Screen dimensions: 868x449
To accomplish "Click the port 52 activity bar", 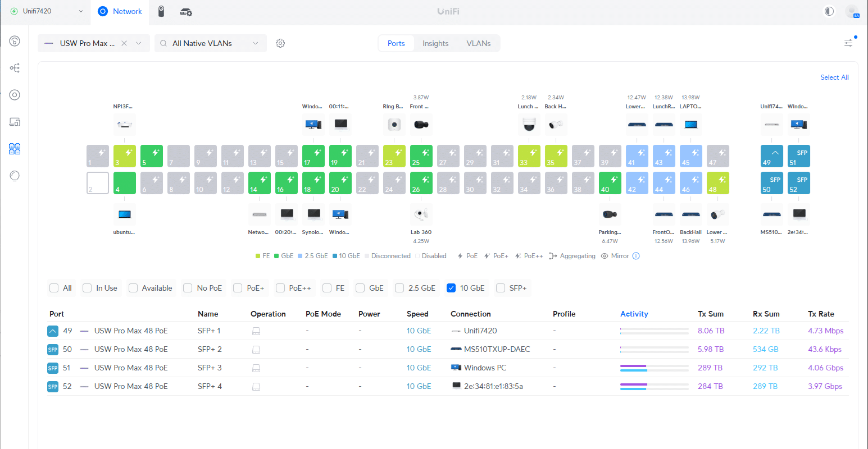I will point(655,386).
